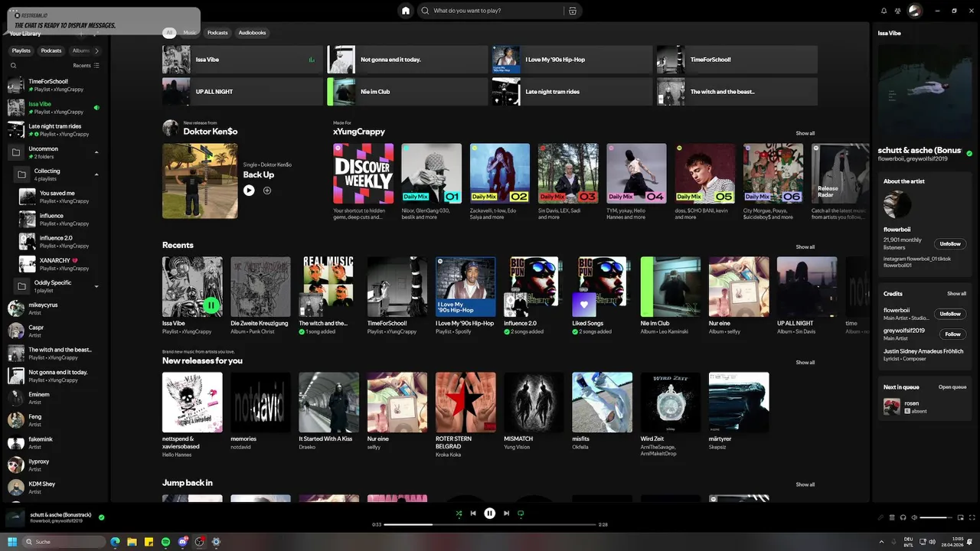Pause Issa Vibe in Recents card
Viewport: 980px width, 551px height.
point(211,305)
